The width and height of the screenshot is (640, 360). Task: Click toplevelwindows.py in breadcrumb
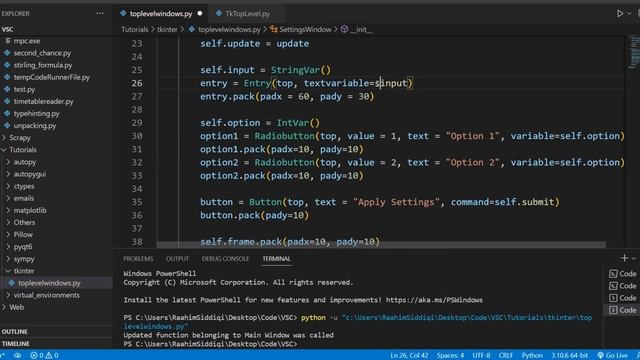(229, 29)
